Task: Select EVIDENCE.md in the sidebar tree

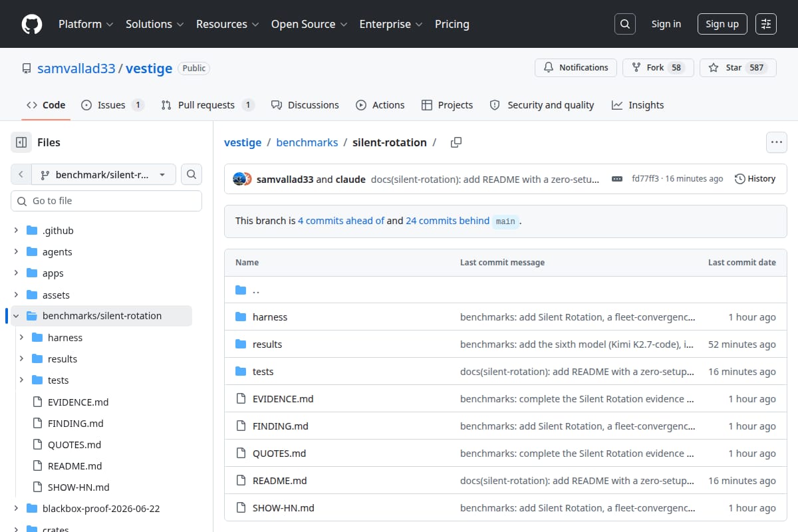Action: pyautogui.click(x=78, y=402)
